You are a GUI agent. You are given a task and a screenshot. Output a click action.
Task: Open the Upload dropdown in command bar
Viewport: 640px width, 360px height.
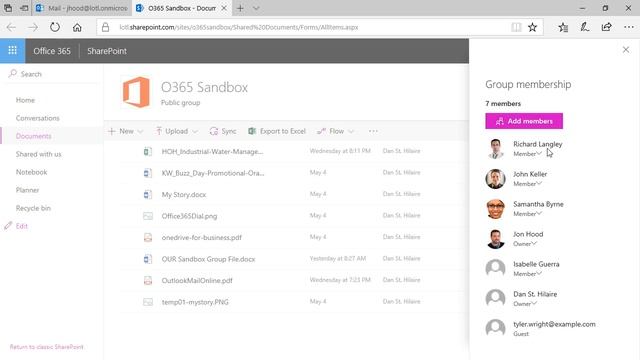pos(177,131)
